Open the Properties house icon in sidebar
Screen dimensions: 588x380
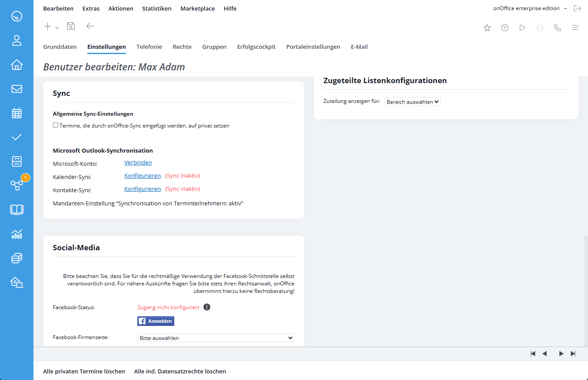click(17, 65)
